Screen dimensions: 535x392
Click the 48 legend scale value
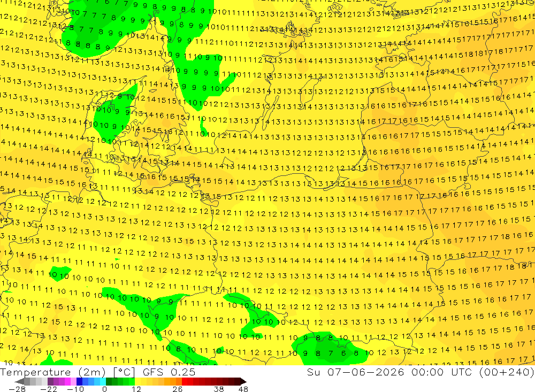[243, 389]
